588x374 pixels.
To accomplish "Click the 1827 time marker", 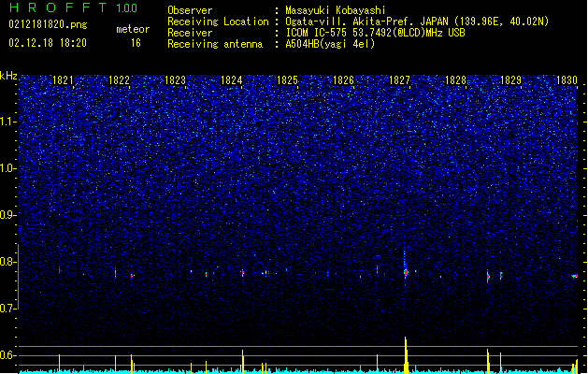I will tap(399, 80).
